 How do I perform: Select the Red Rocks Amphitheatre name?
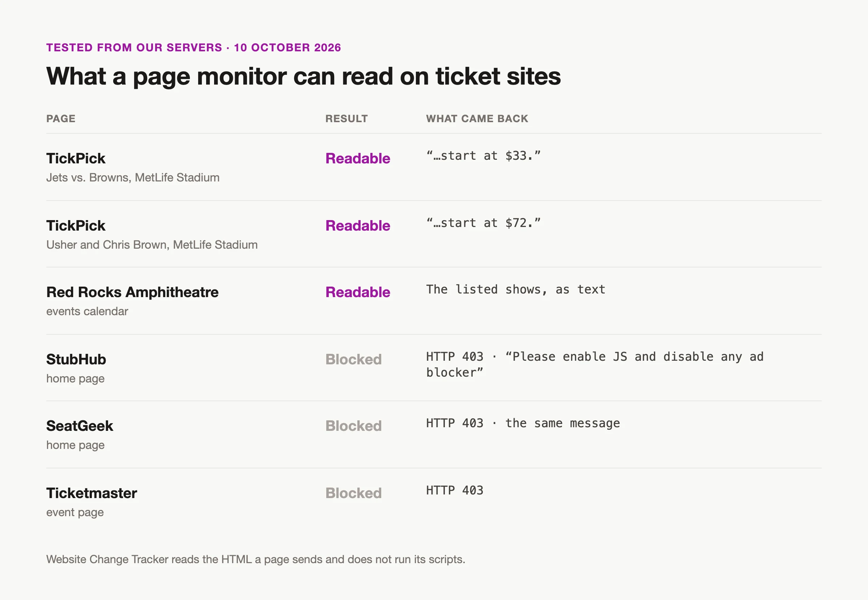pos(132,292)
